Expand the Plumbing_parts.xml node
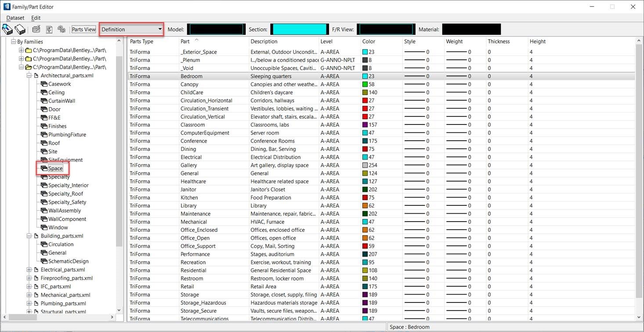Image resolution: width=644 pixels, height=332 pixels. (x=29, y=303)
